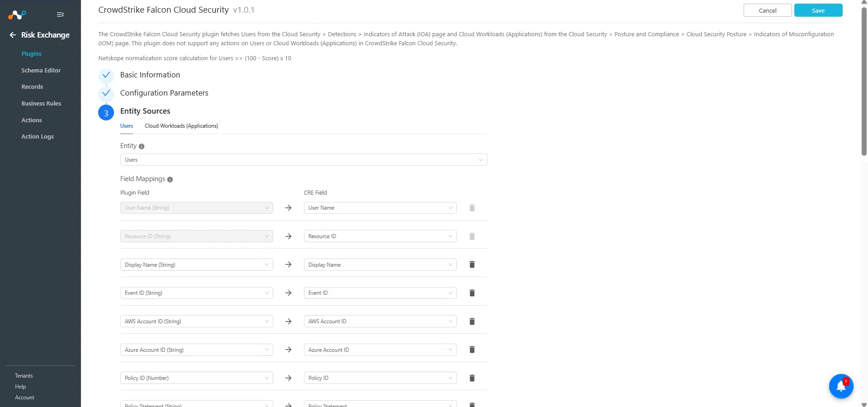Open AWS Account ID CRE Field dropdown
This screenshot has width=868, height=407.
click(380, 321)
